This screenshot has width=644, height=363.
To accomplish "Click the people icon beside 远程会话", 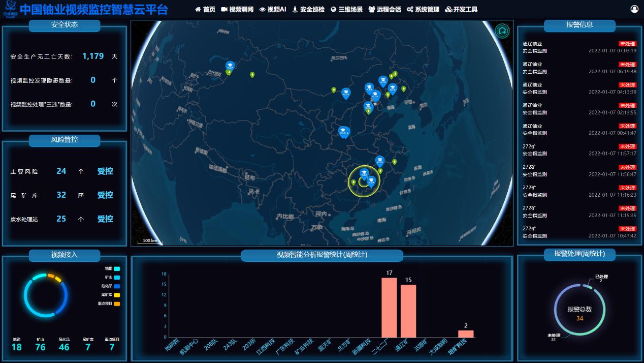I will [x=372, y=9].
